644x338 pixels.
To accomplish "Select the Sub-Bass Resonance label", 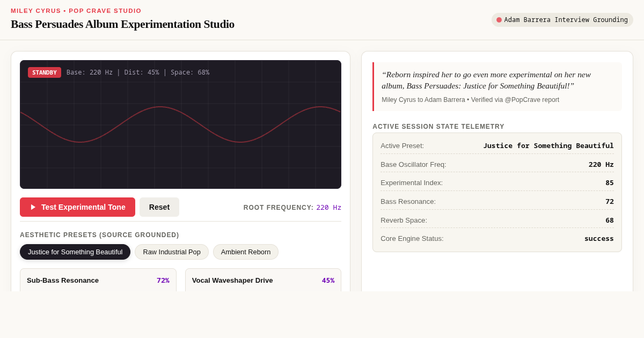I will click(x=63, y=280).
